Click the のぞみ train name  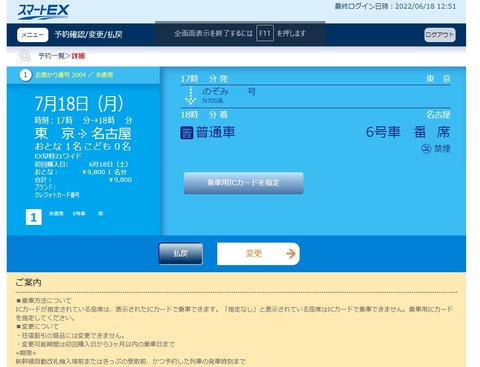click(215, 91)
